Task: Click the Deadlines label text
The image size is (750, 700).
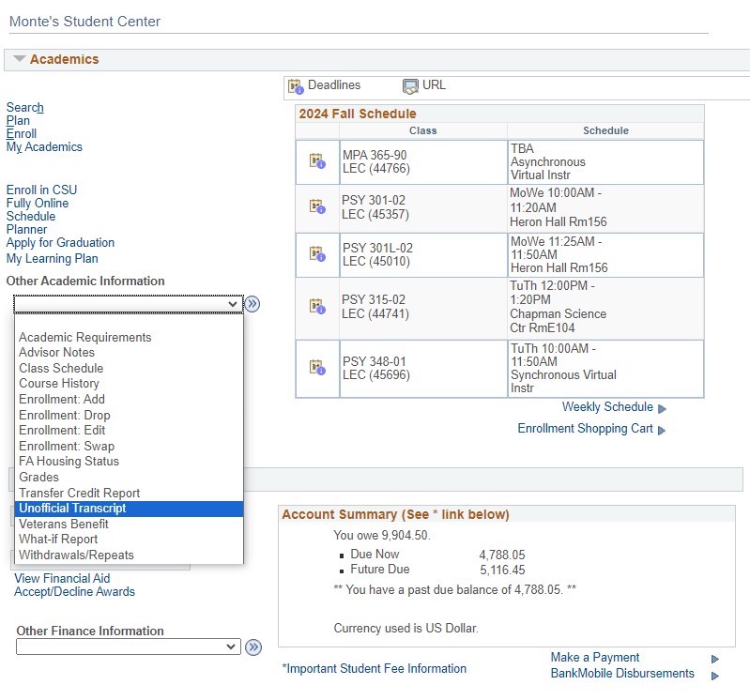Action: tap(334, 85)
